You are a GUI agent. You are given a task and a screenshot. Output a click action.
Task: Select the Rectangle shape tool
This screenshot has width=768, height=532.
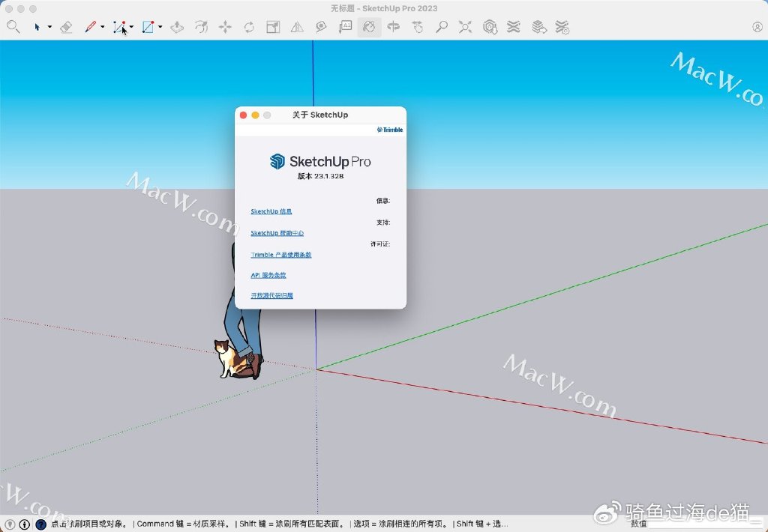point(148,27)
